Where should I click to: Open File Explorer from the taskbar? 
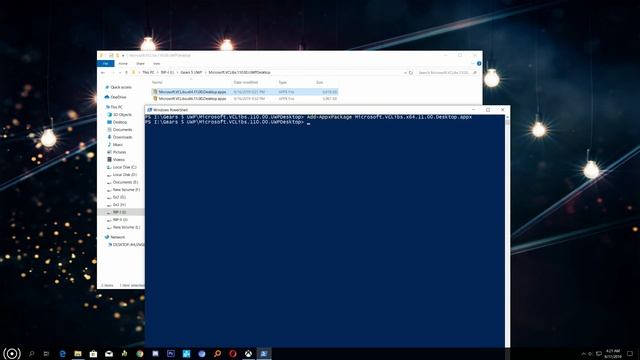tap(78, 354)
